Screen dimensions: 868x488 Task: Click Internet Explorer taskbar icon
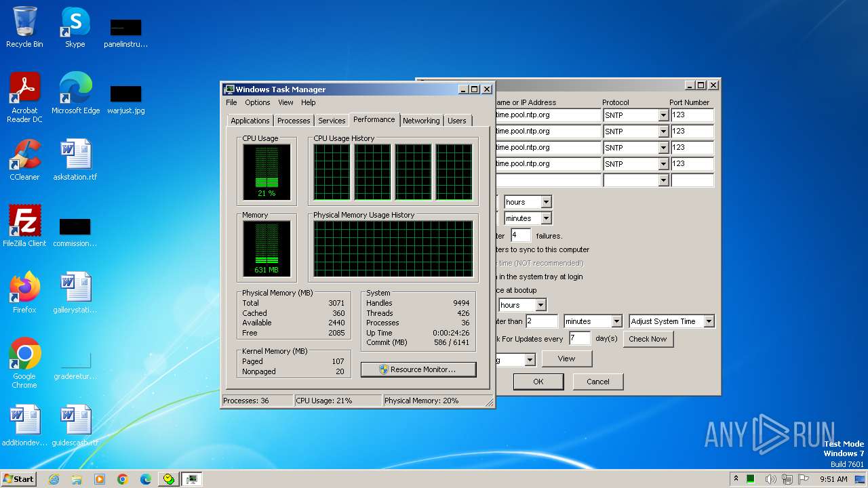[x=54, y=479]
